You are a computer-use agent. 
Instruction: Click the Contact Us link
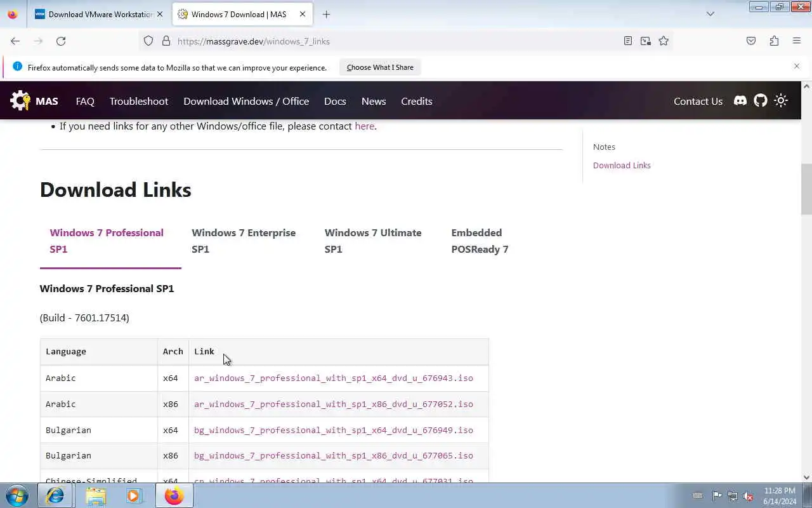698,101
